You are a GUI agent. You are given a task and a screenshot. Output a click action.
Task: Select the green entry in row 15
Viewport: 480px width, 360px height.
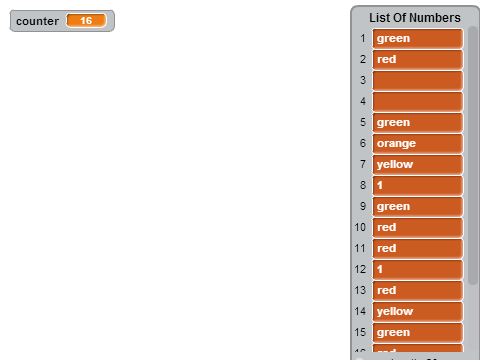click(x=418, y=333)
